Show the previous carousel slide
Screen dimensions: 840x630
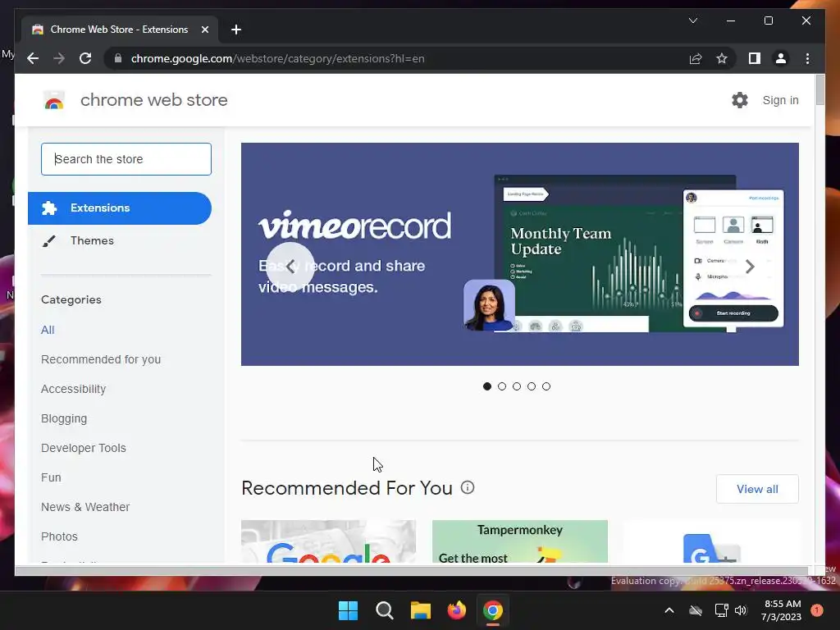[x=290, y=267]
